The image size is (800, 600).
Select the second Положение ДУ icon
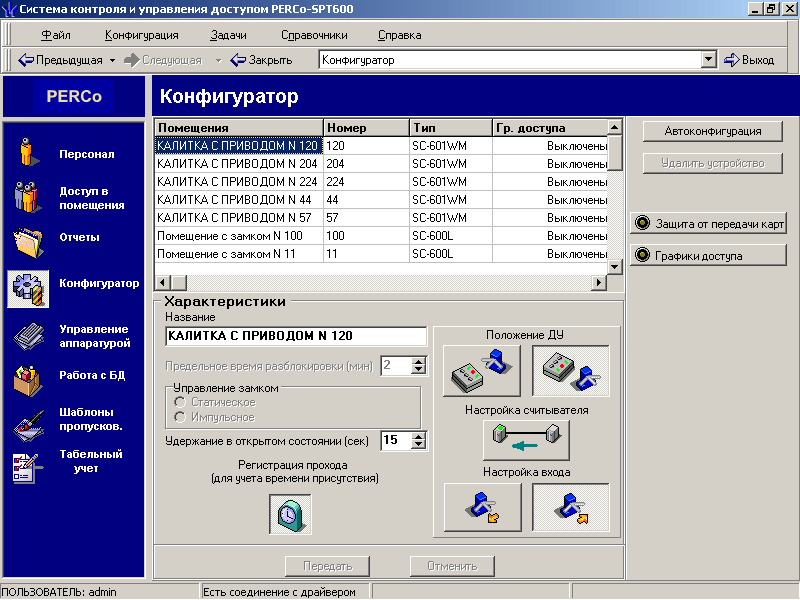click(571, 371)
